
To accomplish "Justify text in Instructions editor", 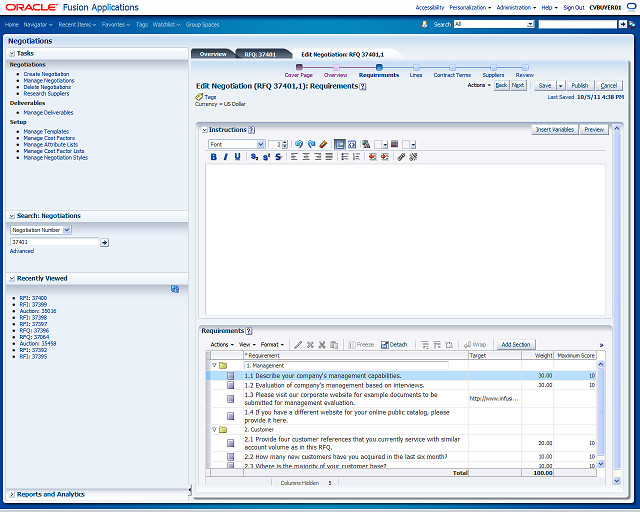I will click(329, 157).
